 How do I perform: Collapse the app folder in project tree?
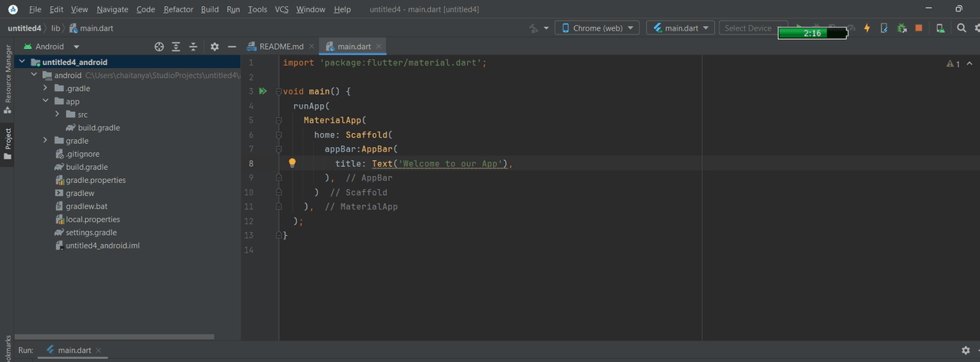46,101
